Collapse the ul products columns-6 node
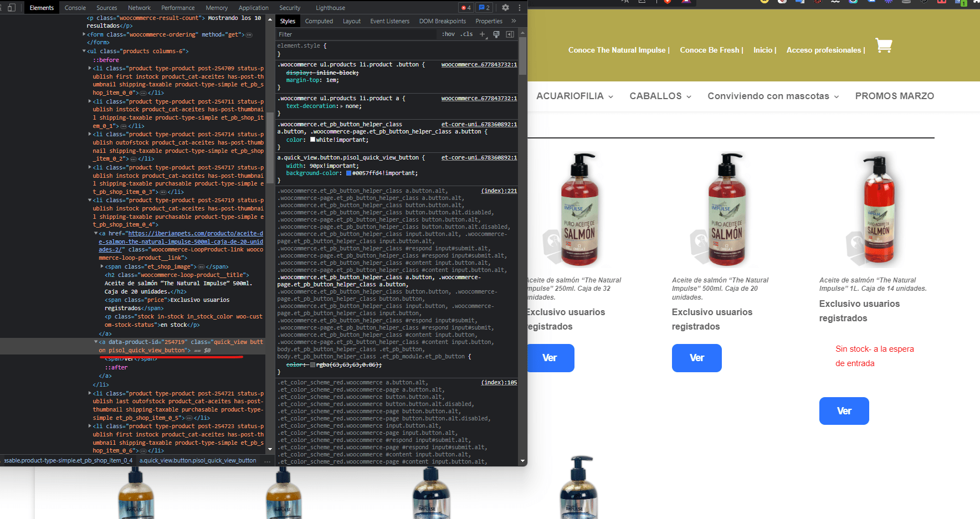Viewport: 980px width, 519px height. click(84, 51)
